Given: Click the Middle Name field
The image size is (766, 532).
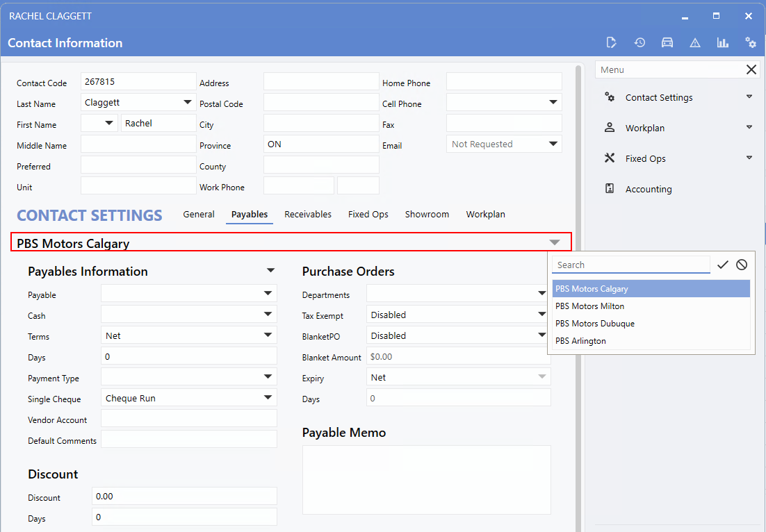Looking at the screenshot, I should pos(139,144).
